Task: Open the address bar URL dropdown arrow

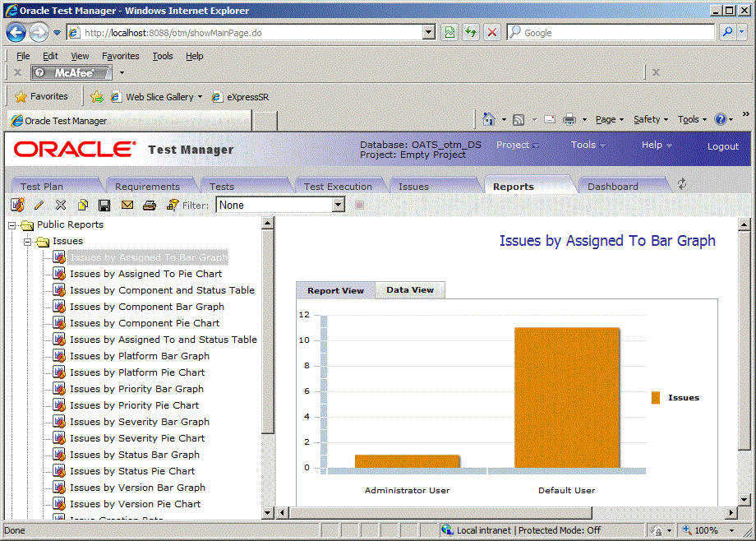Action: (x=428, y=32)
